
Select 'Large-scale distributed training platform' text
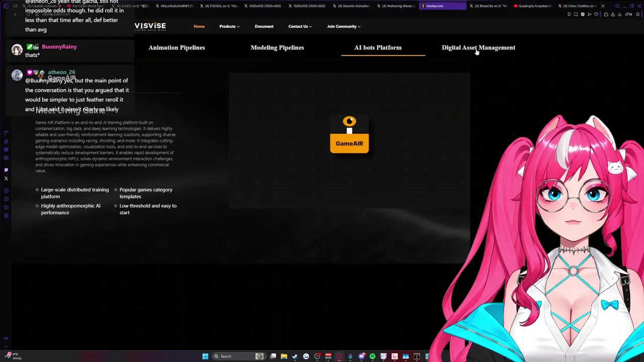coord(75,193)
